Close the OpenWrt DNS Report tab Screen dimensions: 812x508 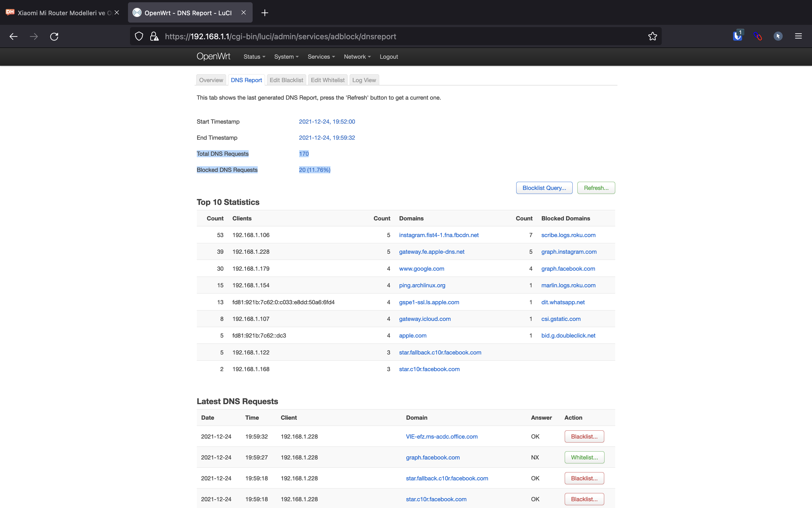coord(244,12)
